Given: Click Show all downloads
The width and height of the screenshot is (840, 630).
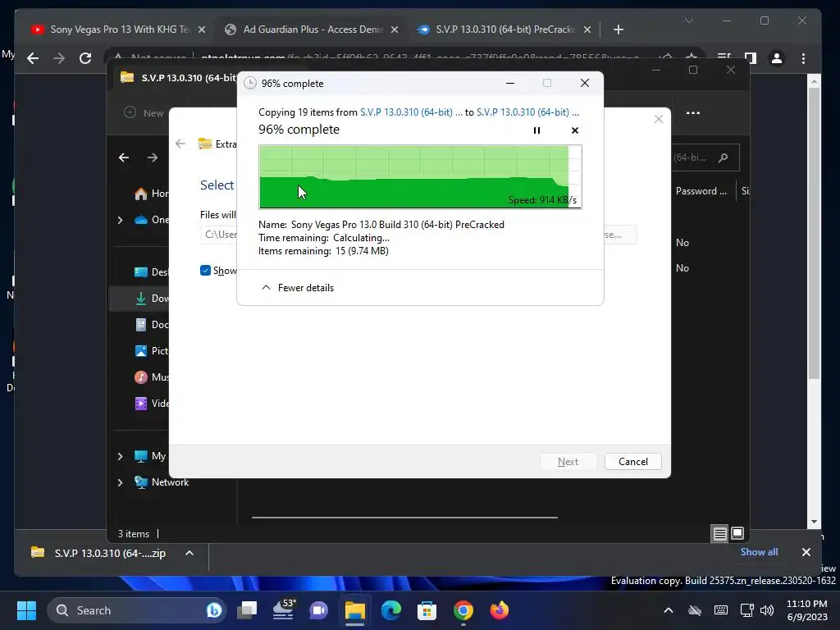Looking at the screenshot, I should pos(759,552).
